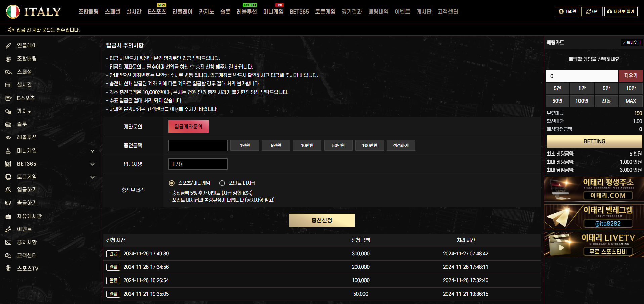The height and width of the screenshot is (304, 644).
Task: Open the 이태리 평생주소 banner
Action: point(594,189)
